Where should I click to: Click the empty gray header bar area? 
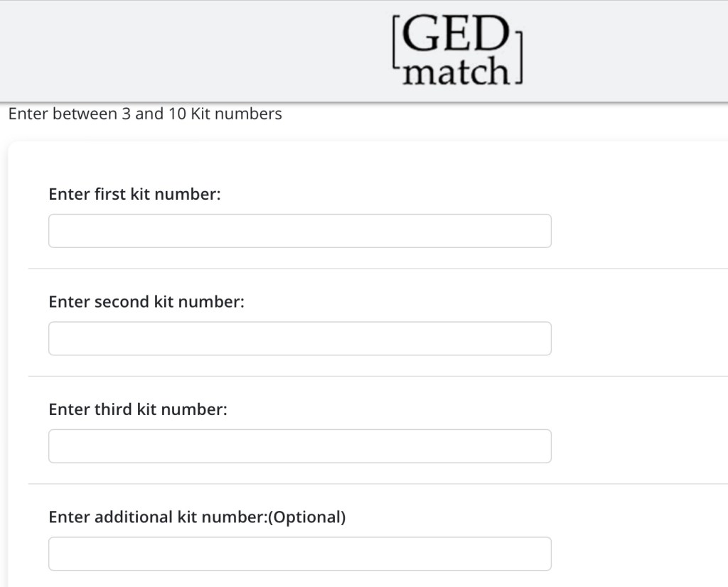(x=178, y=51)
